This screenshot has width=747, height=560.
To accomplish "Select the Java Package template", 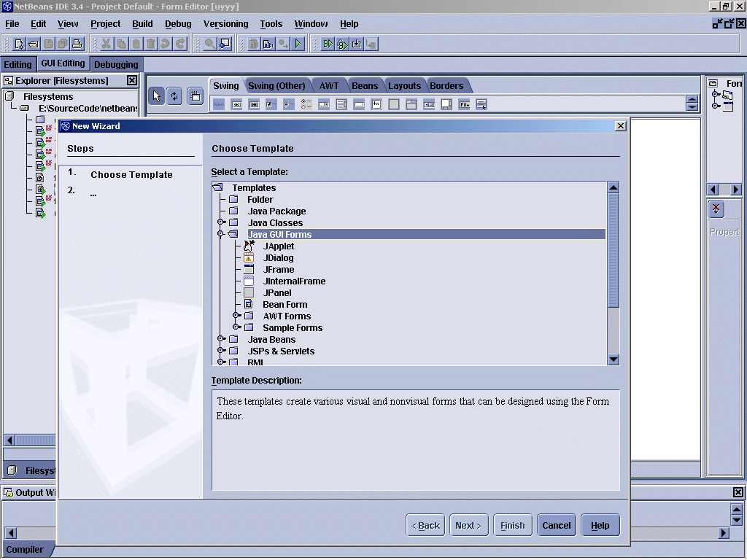I will pyautogui.click(x=276, y=211).
